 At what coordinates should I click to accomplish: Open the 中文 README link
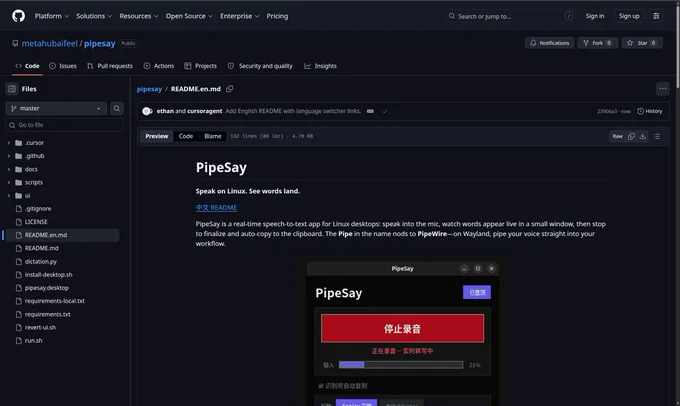[x=216, y=208]
